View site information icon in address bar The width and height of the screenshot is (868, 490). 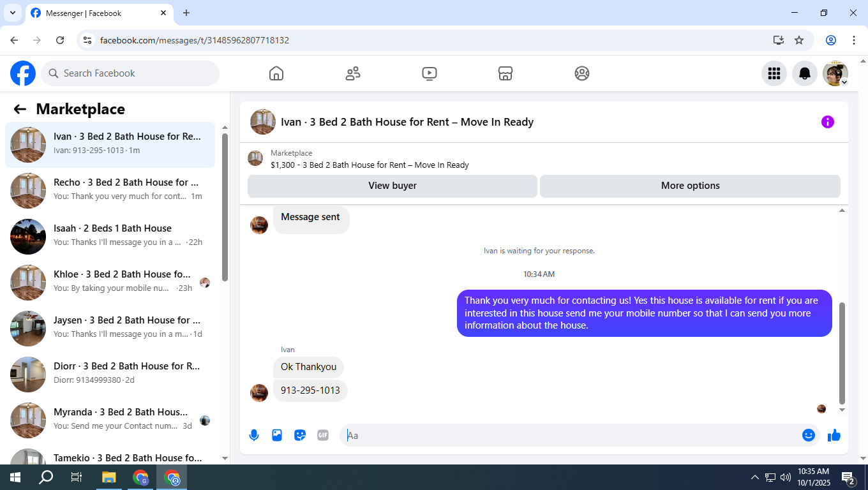[88, 40]
